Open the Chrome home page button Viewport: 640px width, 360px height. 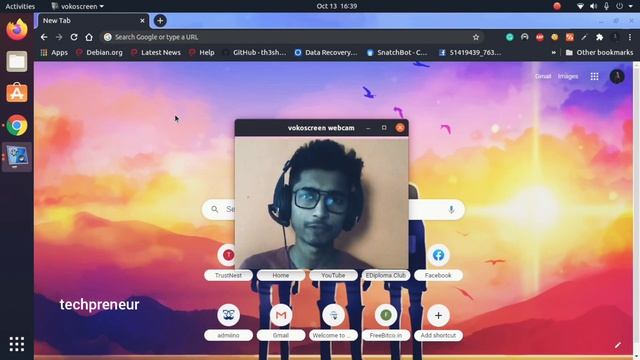coord(89,37)
